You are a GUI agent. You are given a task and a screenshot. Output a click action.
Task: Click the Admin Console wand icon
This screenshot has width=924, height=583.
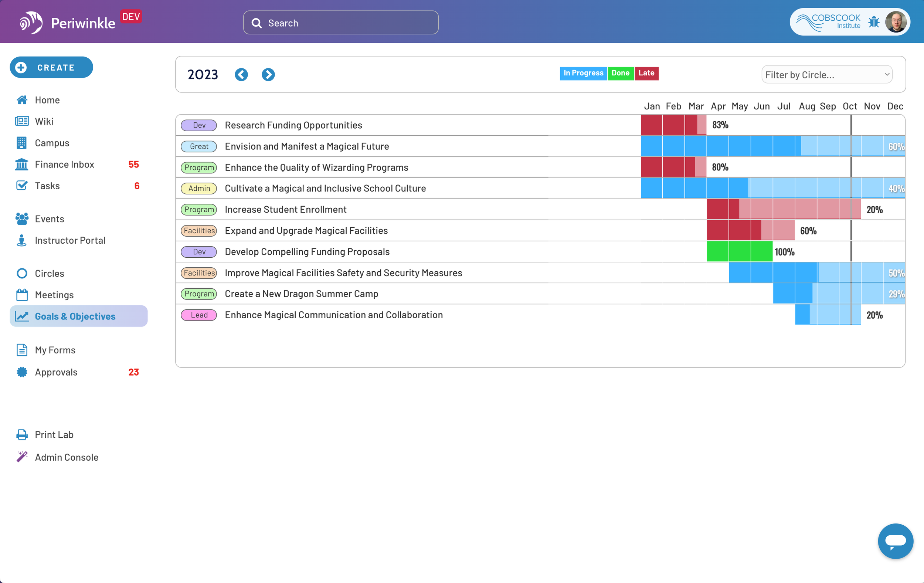pos(22,457)
